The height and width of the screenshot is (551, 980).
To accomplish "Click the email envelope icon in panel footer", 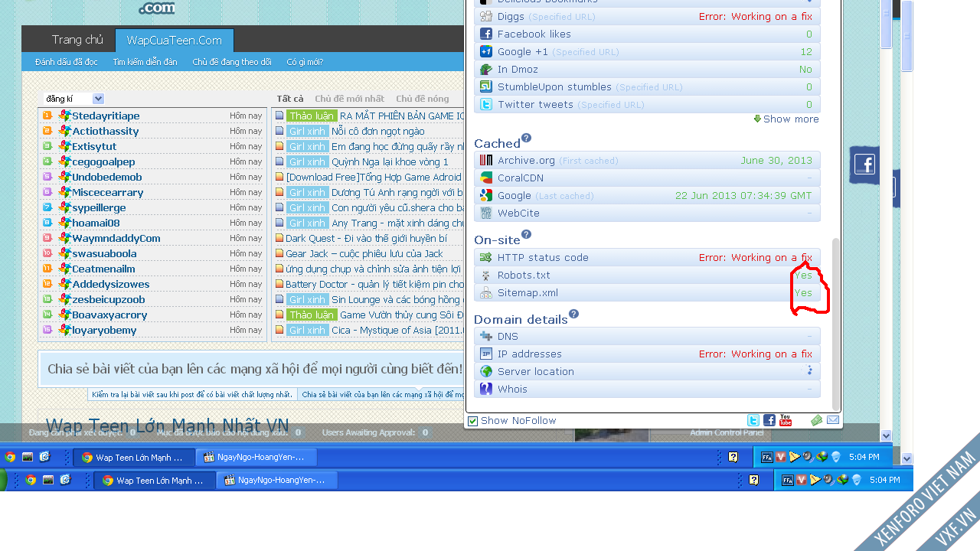I will tap(833, 420).
